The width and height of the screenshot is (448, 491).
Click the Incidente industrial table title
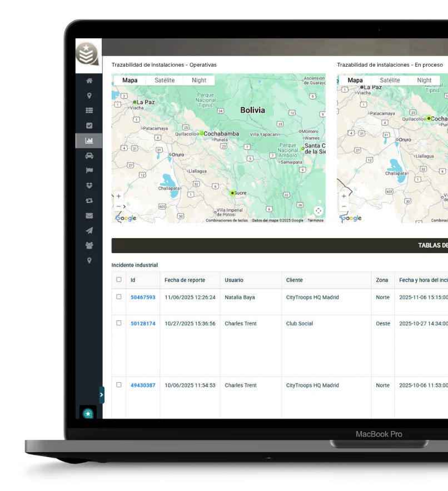point(135,265)
